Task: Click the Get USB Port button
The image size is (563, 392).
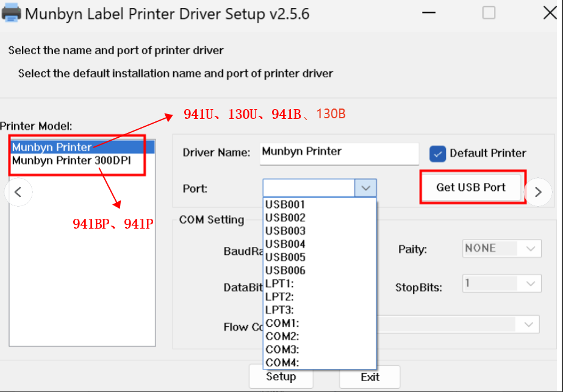Action: click(471, 187)
